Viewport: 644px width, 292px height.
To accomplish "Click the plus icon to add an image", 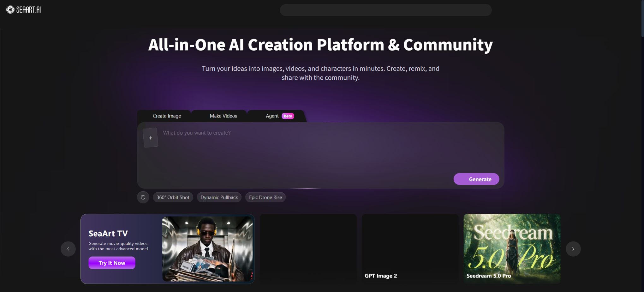I will click(151, 138).
